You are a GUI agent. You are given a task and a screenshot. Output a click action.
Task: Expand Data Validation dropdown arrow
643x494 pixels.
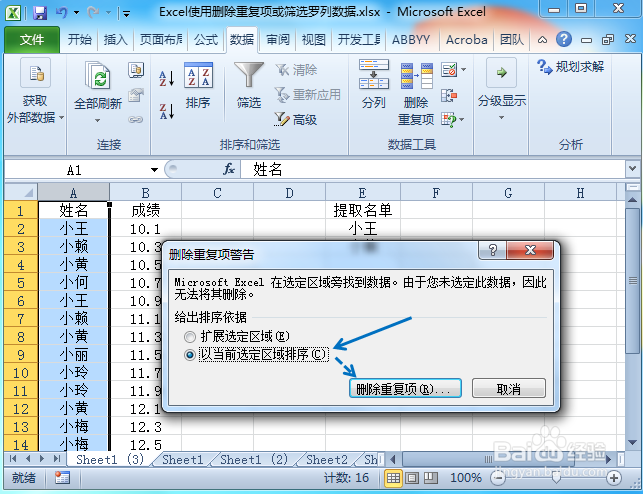(x=463, y=70)
